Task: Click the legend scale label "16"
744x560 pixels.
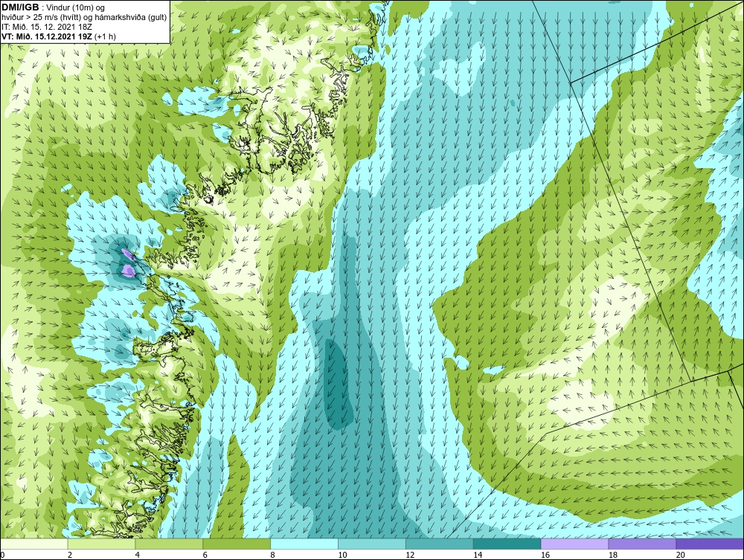Action: pyautogui.click(x=545, y=555)
